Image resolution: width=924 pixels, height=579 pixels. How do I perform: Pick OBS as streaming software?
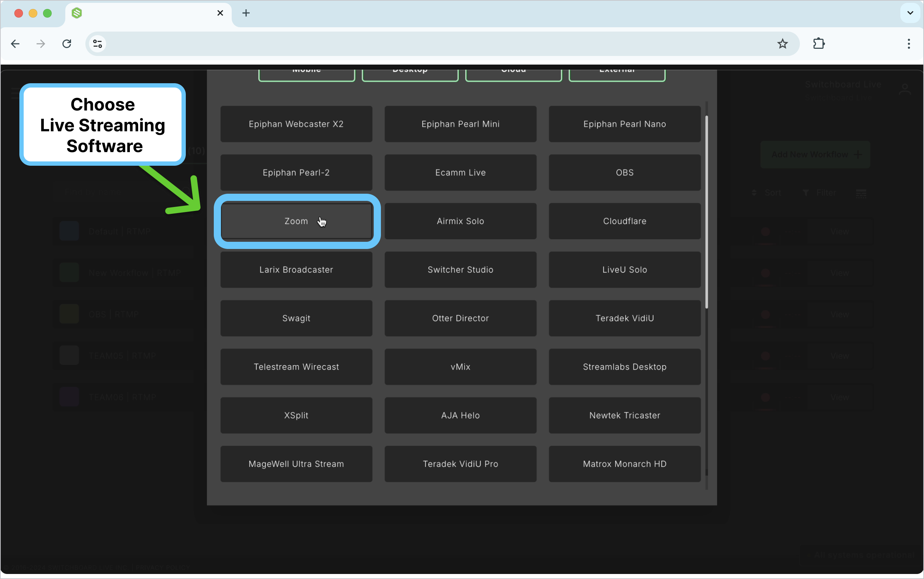625,173
